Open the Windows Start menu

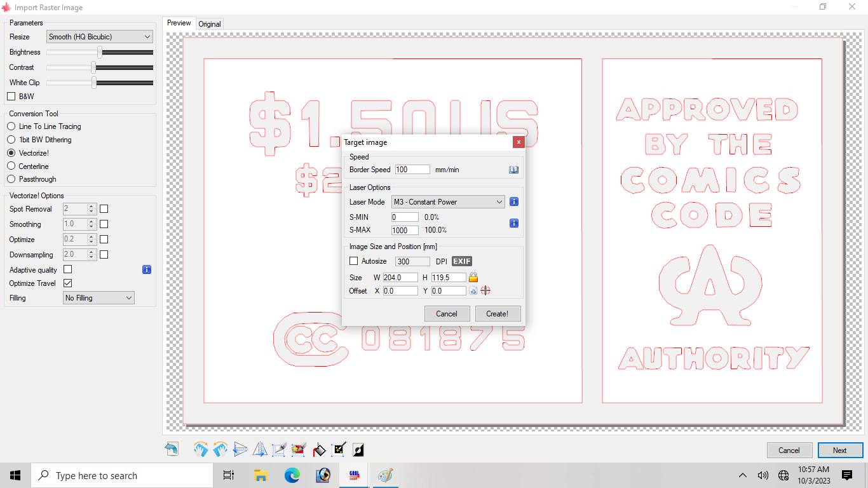coord(15,475)
